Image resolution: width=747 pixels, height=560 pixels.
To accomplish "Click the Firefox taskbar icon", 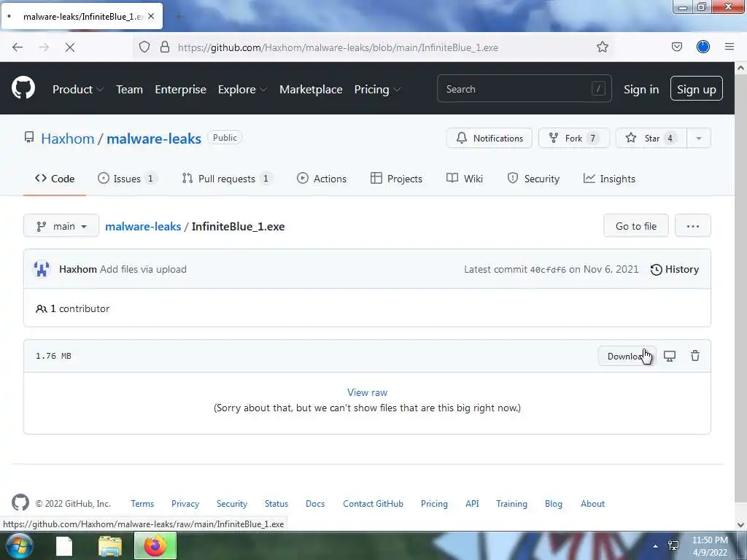I will click(x=155, y=545).
